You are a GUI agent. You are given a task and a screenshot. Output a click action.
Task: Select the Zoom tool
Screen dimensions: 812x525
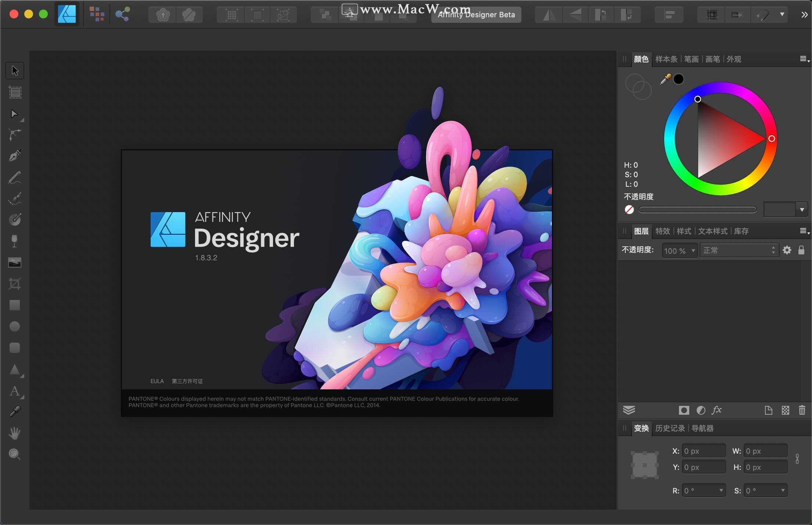15,454
